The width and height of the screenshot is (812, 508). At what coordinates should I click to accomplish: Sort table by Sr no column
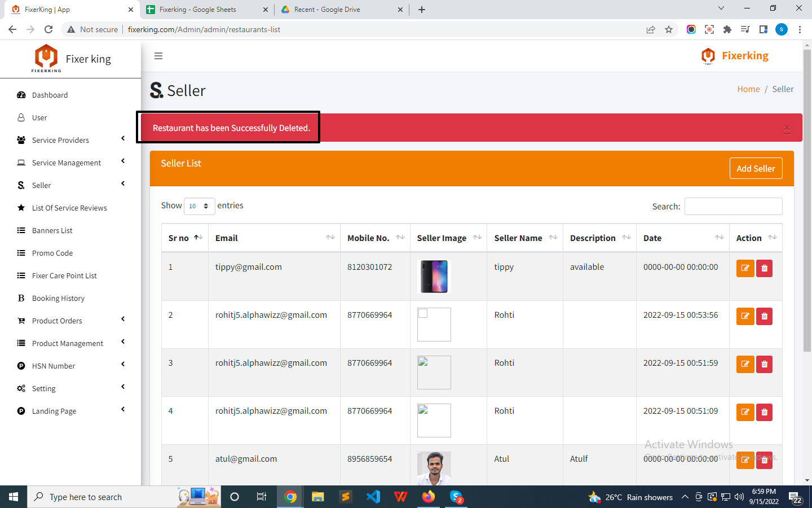click(x=185, y=238)
